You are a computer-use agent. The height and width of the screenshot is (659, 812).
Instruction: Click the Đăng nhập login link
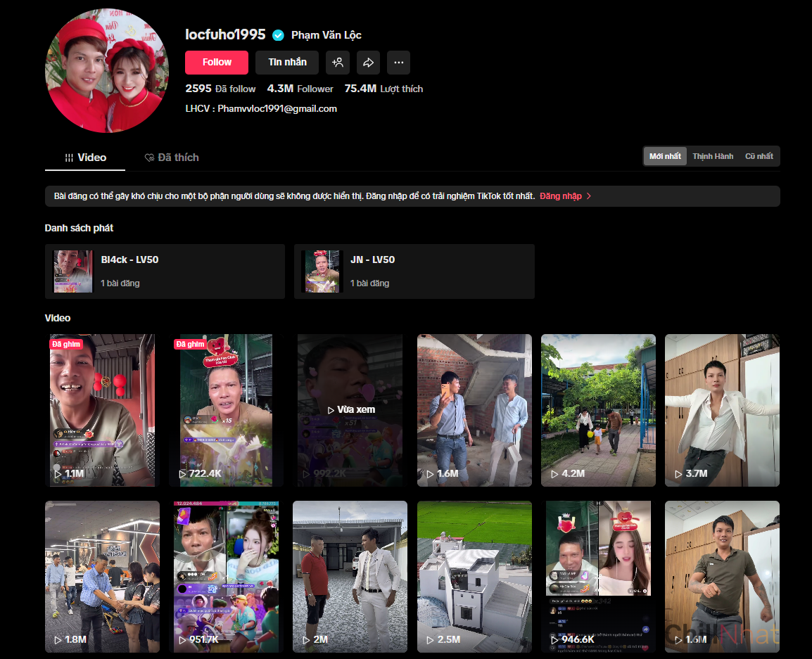click(x=561, y=196)
